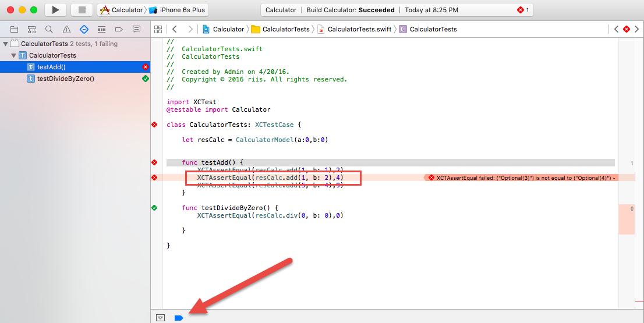Image resolution: width=644 pixels, height=323 pixels.
Task: Collapse the CalculatorTests class disclosure triangle
Action: (x=13, y=55)
